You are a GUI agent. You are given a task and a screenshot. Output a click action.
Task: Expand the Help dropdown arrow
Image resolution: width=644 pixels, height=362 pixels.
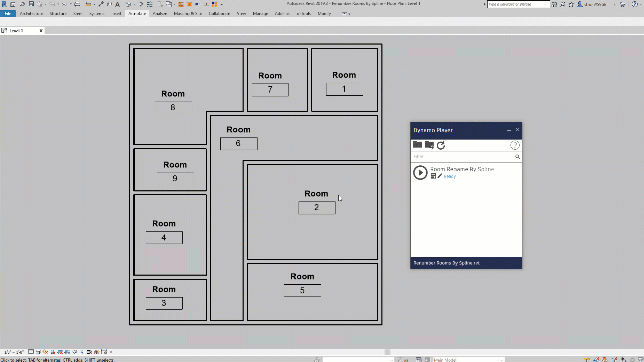641,4
